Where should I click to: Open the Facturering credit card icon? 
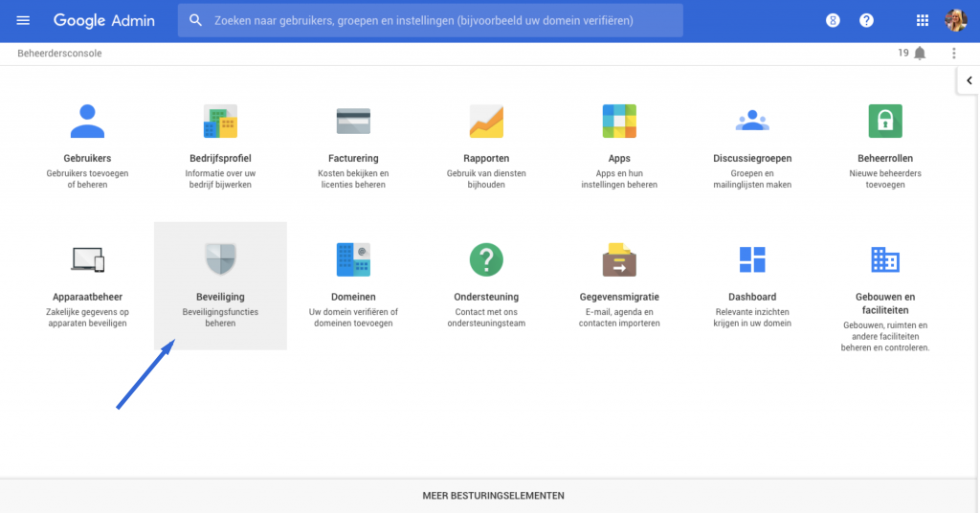pos(353,122)
